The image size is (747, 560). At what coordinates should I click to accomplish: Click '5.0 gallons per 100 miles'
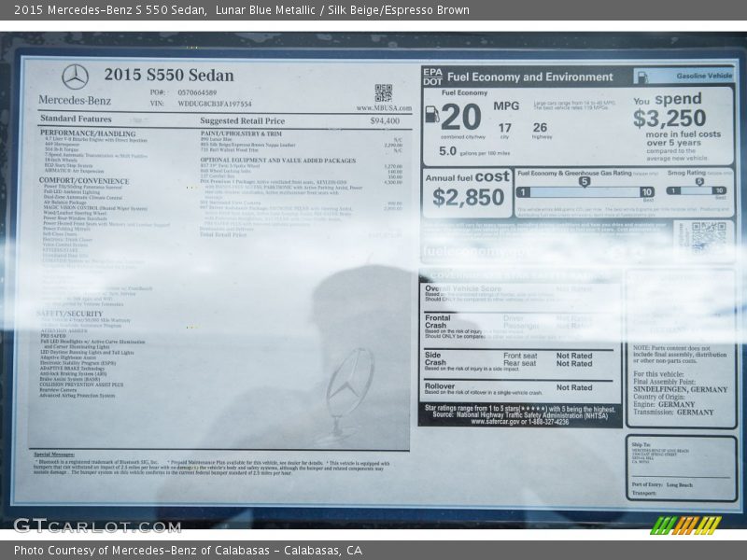tap(474, 152)
